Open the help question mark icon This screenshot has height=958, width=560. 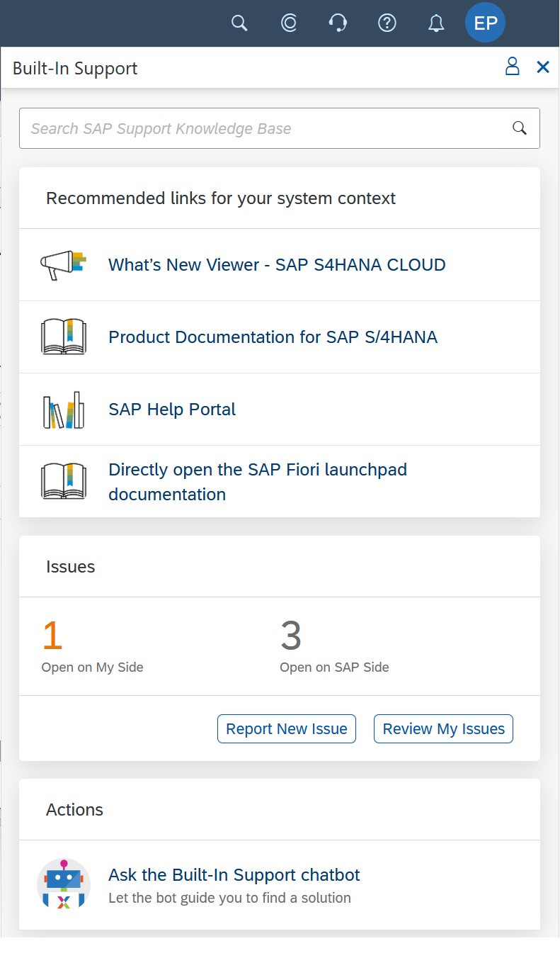387,23
